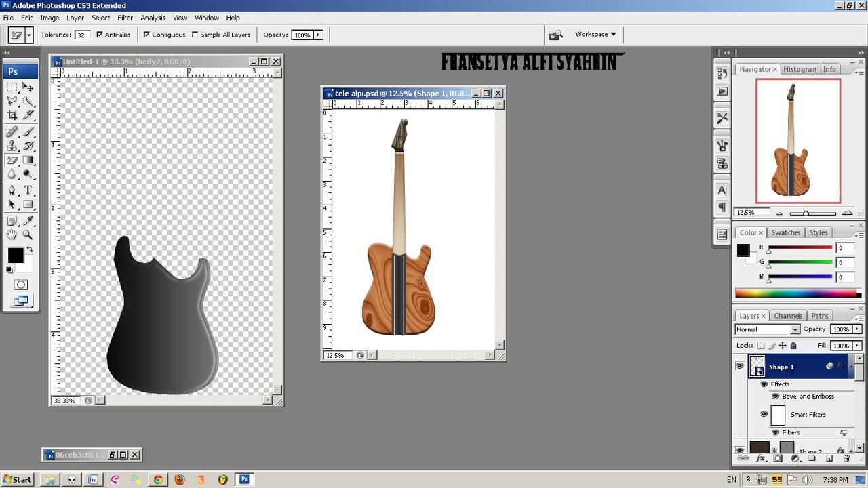Toggle the Anti-alias checkbox
The width and height of the screenshot is (868, 488).
click(100, 35)
